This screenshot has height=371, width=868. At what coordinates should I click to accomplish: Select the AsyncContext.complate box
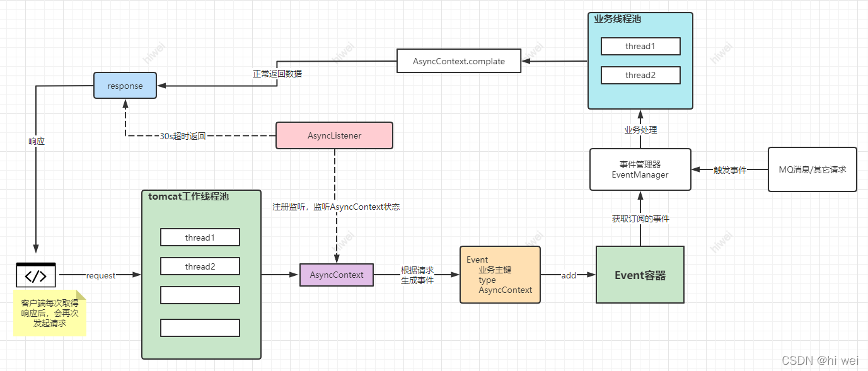point(459,61)
